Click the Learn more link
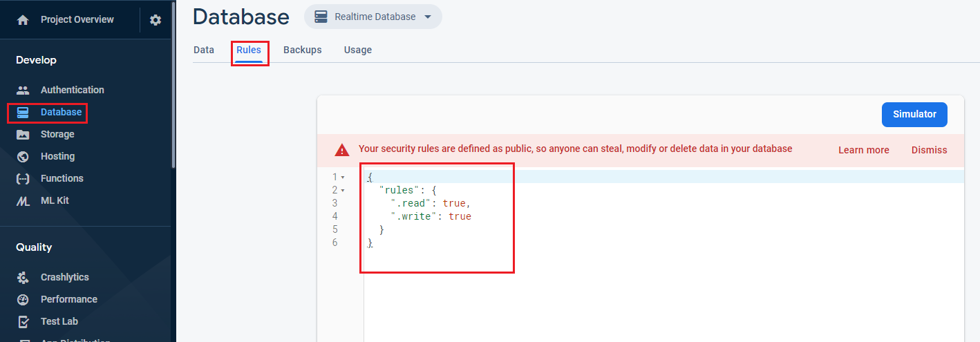This screenshot has height=342, width=980. tap(864, 150)
